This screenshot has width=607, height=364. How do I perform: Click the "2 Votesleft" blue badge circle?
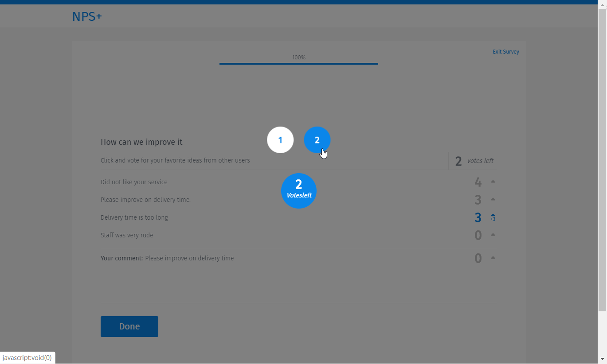[x=298, y=190]
